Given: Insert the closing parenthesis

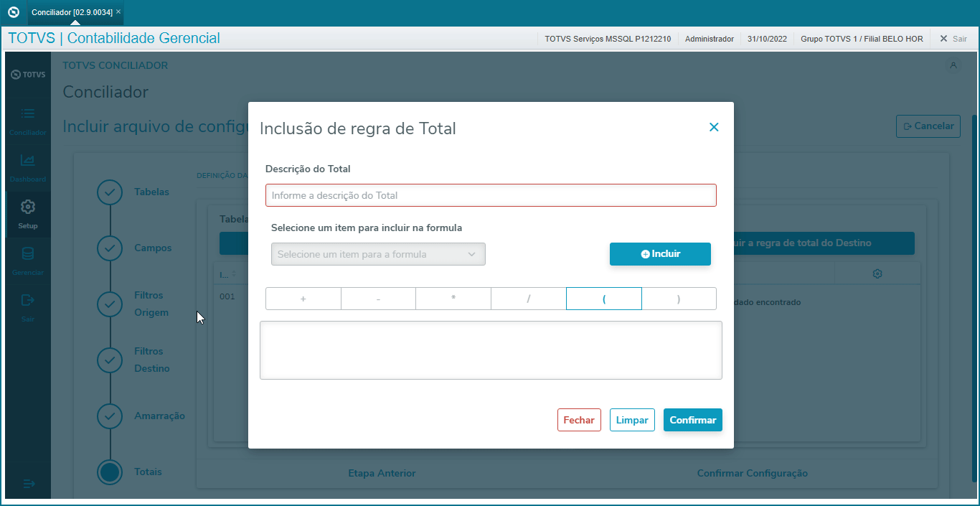Looking at the screenshot, I should click(x=679, y=299).
